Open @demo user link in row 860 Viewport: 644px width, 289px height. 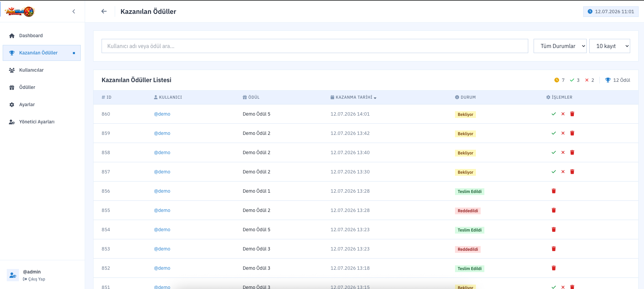(x=162, y=114)
